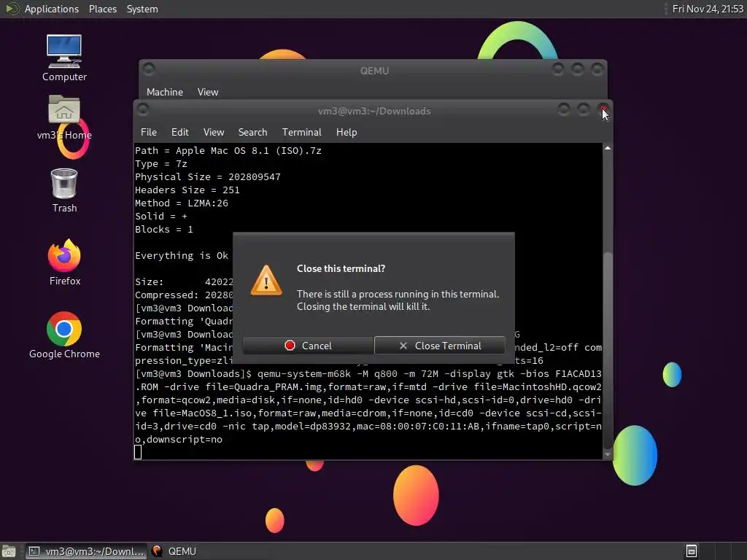Click the terminal scrollbar up arrow
This screenshot has height=560, width=747.
pos(608,149)
